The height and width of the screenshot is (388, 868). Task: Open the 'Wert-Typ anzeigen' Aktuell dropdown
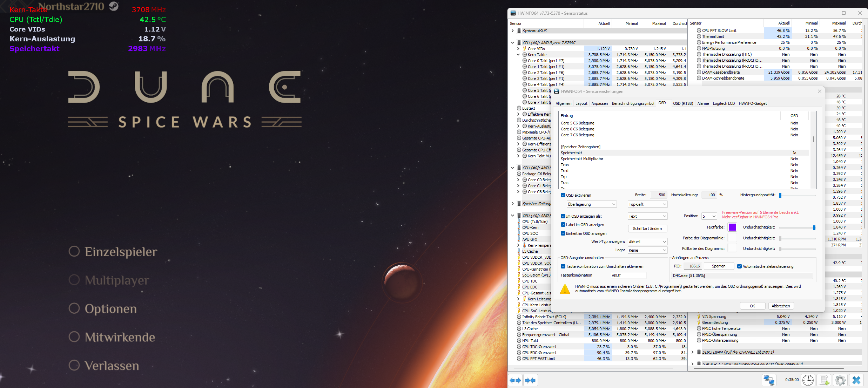pos(647,242)
